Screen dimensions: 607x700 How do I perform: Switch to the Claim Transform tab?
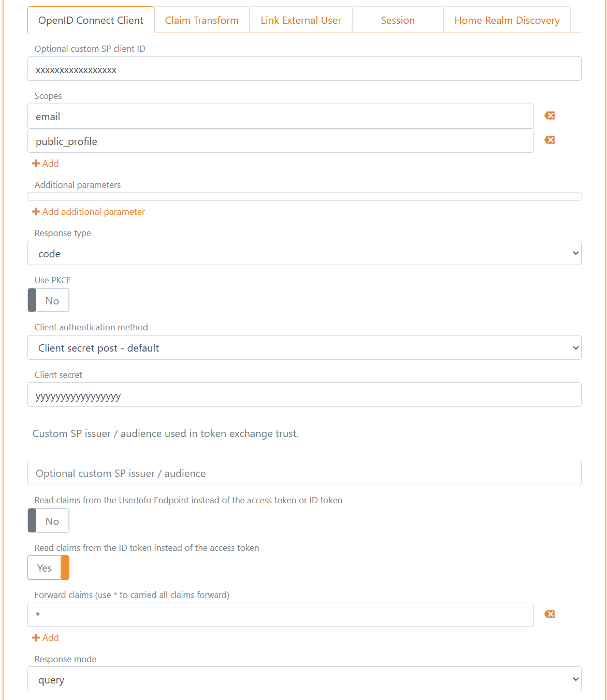(202, 20)
